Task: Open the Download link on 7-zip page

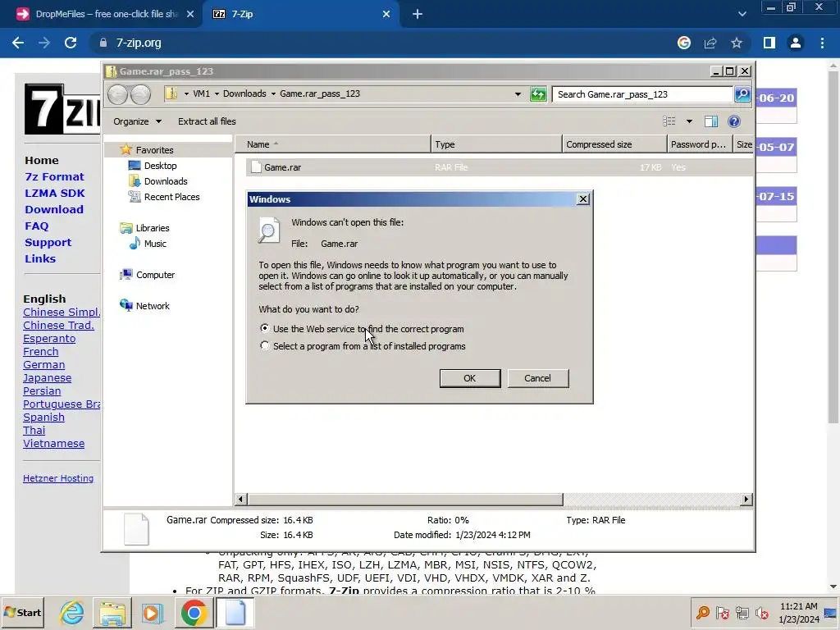Action: [x=54, y=209]
